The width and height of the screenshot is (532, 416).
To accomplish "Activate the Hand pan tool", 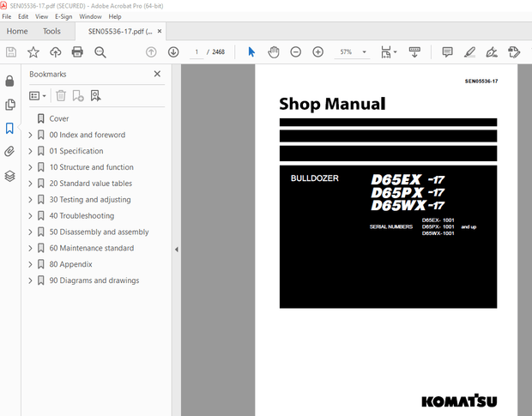I will coord(274,51).
